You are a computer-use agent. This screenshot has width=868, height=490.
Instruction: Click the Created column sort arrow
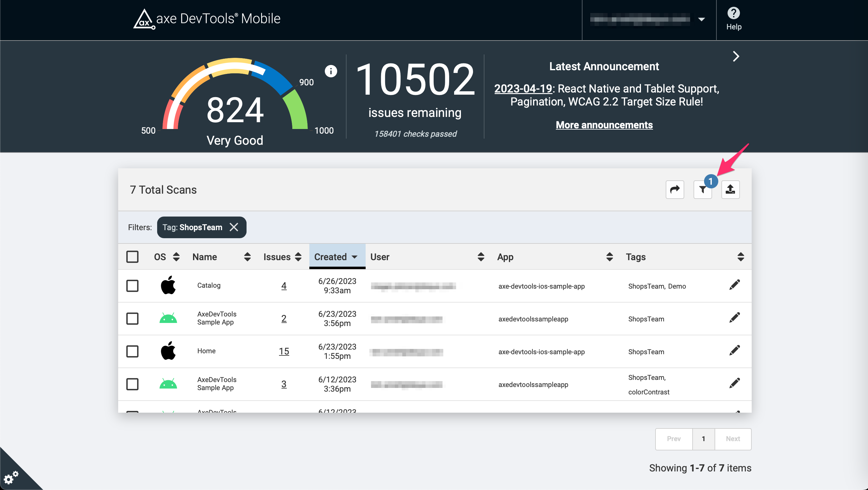tap(355, 257)
